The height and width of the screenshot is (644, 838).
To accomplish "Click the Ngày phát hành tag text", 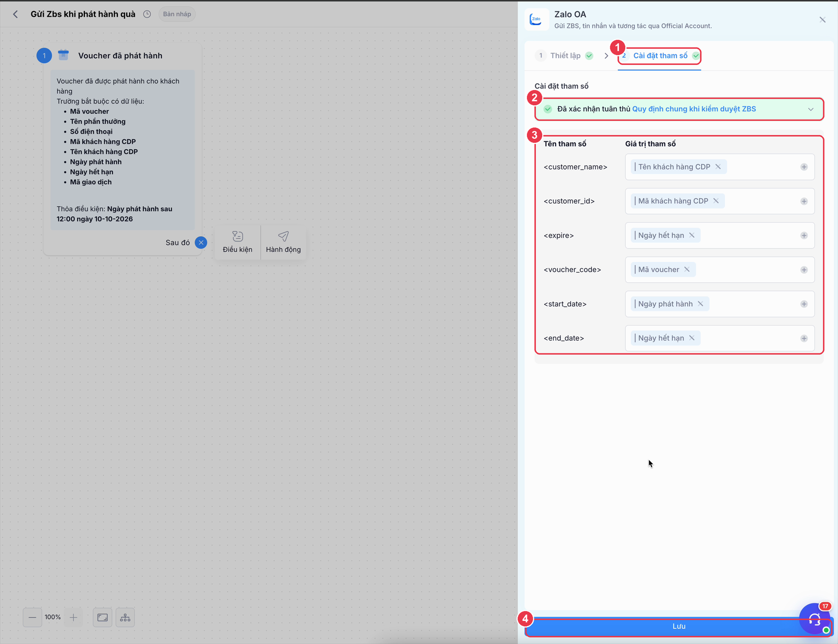I will 665,304.
